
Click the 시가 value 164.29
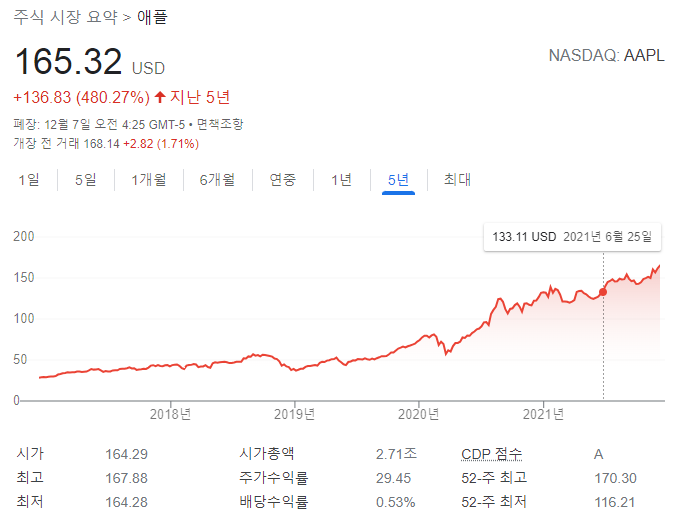pyautogui.click(x=126, y=454)
